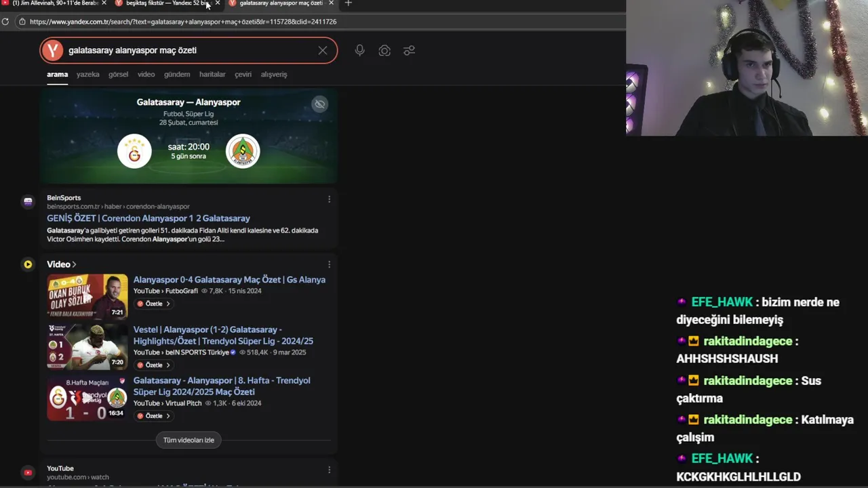868x488 pixels.
Task: Click the browser address bar URL
Action: pyautogui.click(x=183, y=22)
